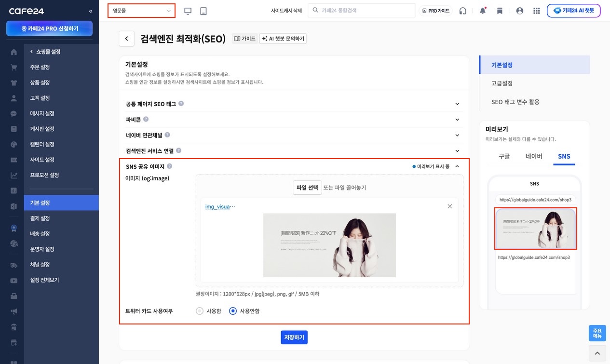Collapse the SNS 공유 이미지 section
This screenshot has width=610, height=364.
(457, 167)
